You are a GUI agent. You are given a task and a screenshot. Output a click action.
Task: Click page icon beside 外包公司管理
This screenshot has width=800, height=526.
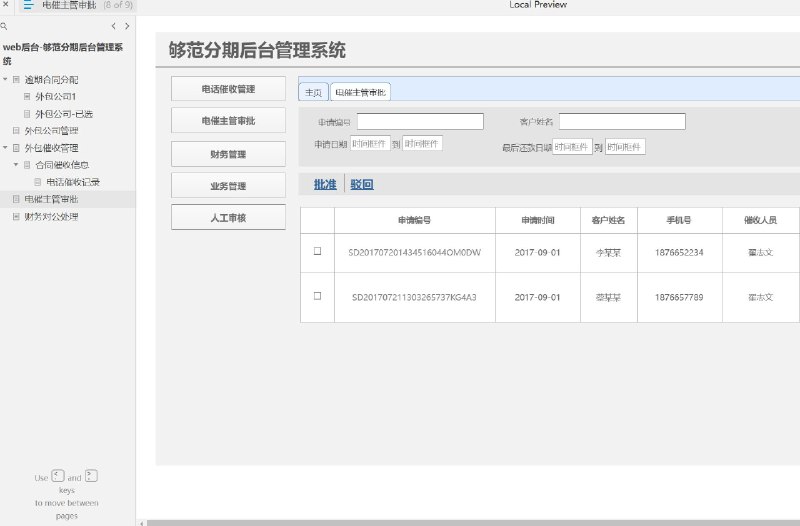(x=16, y=131)
